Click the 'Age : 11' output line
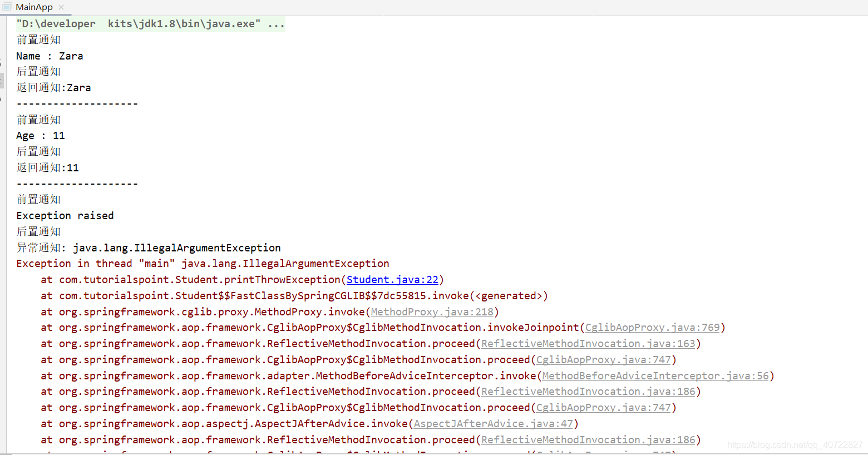Image resolution: width=868 pixels, height=455 pixels. (x=41, y=136)
